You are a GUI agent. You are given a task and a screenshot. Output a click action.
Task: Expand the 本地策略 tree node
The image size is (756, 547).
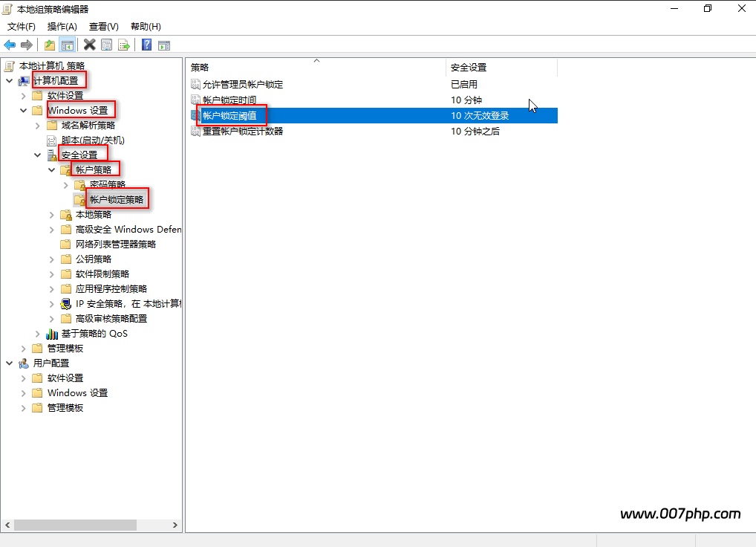51,214
